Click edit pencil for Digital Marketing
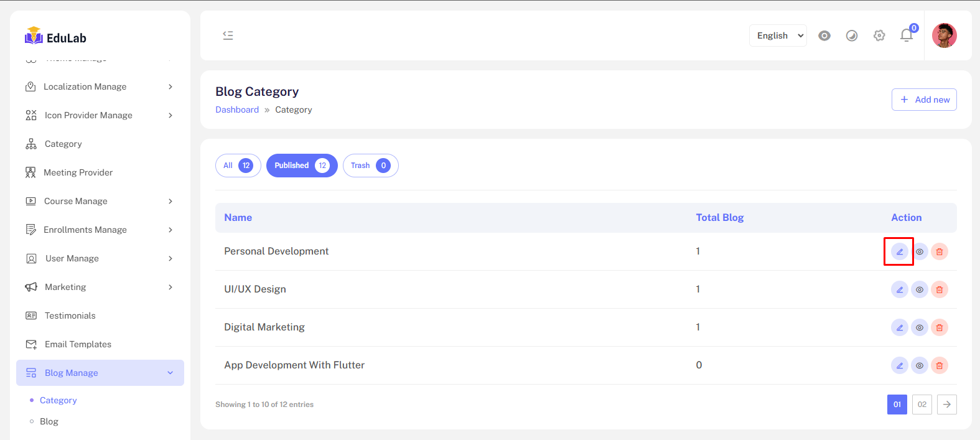Viewport: 980px width, 440px height. 899,327
